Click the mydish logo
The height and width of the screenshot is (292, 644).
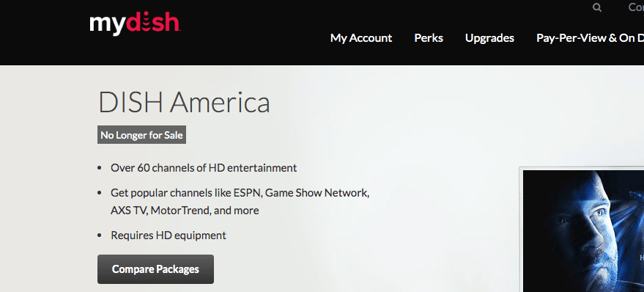135,24
